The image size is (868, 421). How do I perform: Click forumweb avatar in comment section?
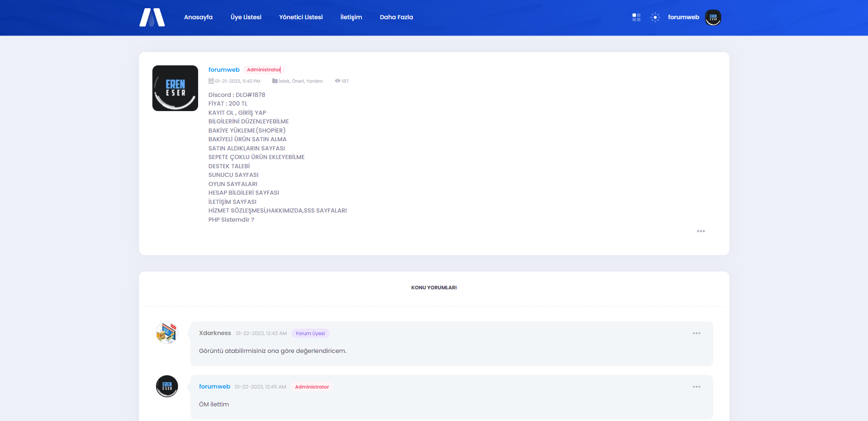(x=167, y=386)
